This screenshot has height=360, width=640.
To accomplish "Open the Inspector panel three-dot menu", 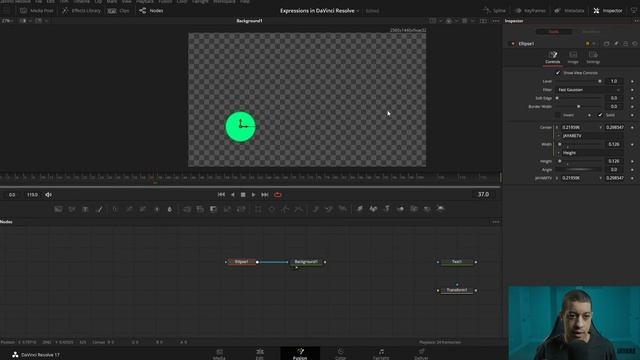I will pyautogui.click(x=636, y=21).
